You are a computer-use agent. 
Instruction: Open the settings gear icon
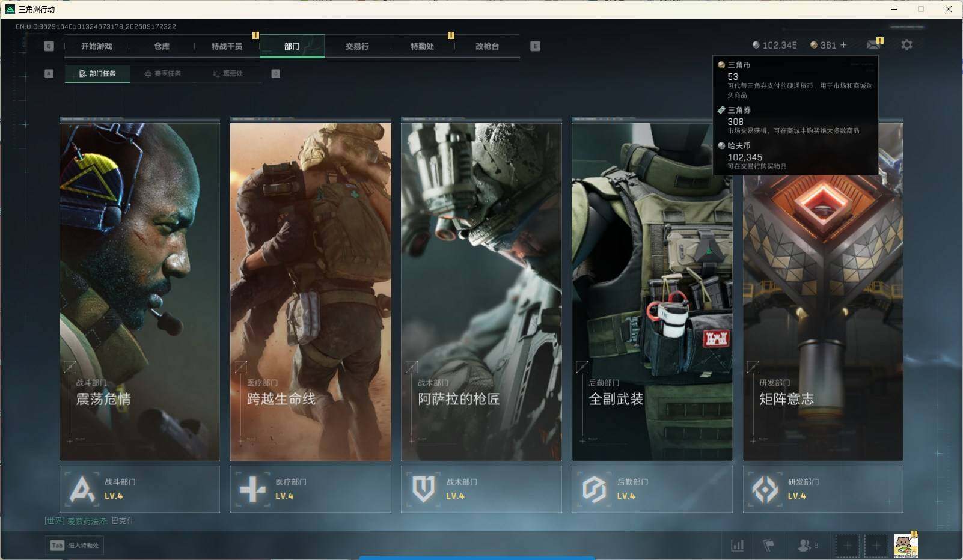pyautogui.click(x=906, y=45)
